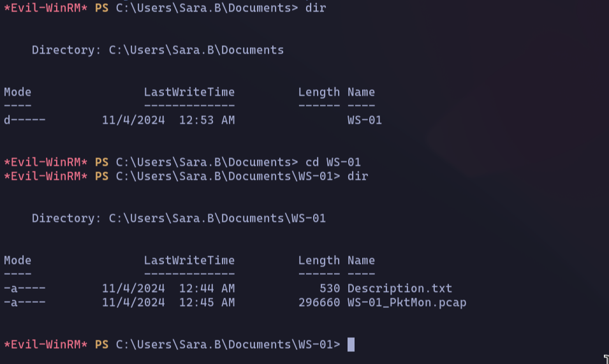
Task: Click the typed "cd WS-01" command
Action: click(x=333, y=162)
